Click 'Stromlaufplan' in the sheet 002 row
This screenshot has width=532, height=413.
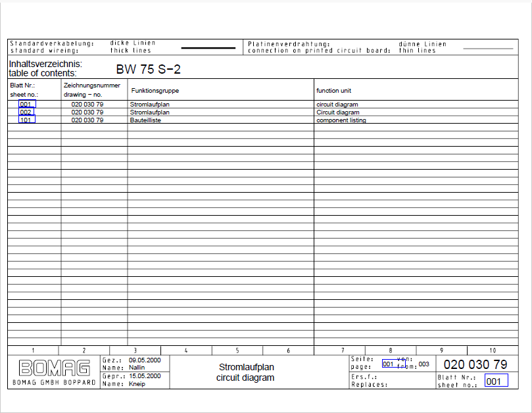pyautogui.click(x=150, y=112)
